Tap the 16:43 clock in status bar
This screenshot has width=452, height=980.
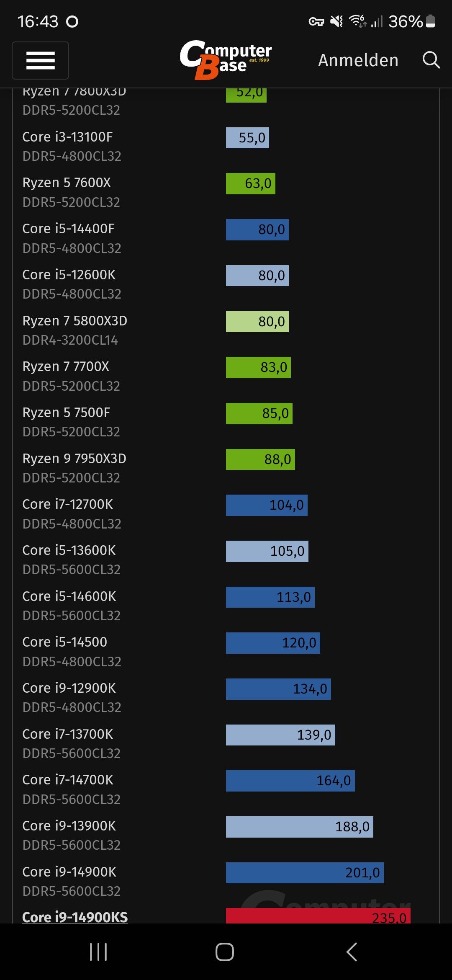point(38,21)
